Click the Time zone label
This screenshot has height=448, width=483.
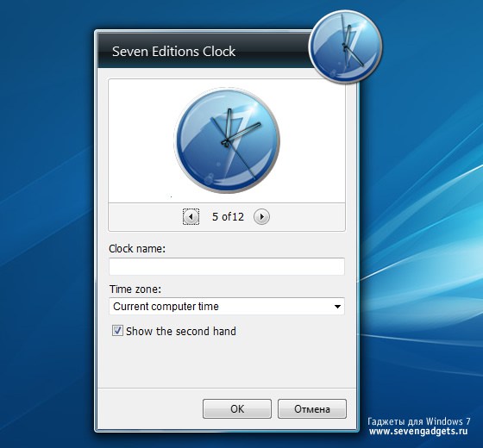point(135,289)
